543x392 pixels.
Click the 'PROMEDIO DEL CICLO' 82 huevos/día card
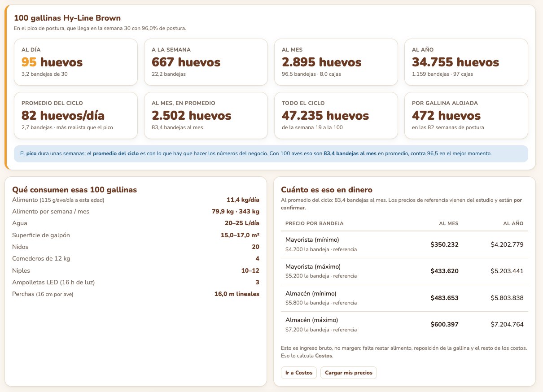(x=76, y=115)
